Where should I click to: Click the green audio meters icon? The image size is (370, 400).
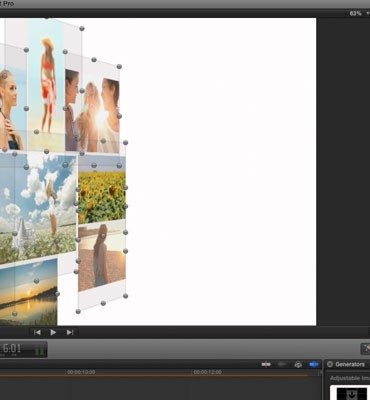[x=40, y=350]
